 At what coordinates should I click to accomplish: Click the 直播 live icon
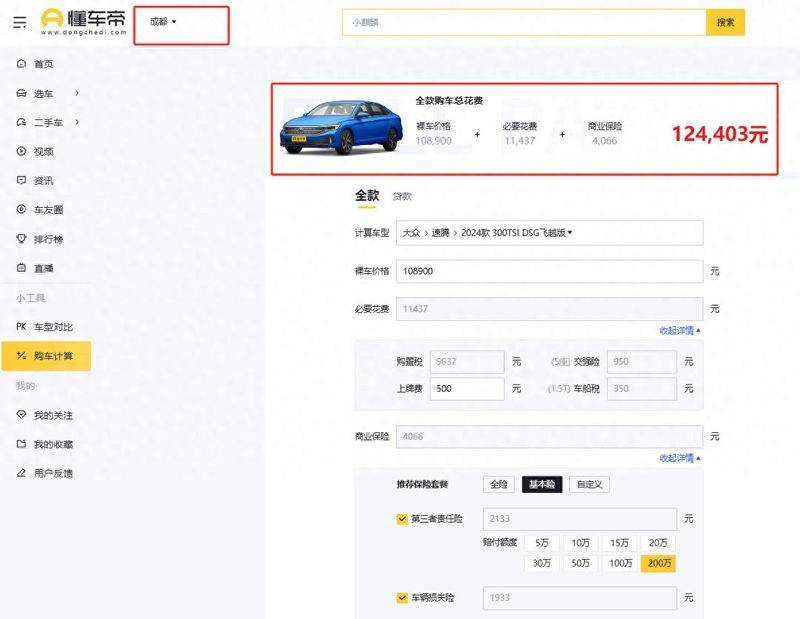(x=21, y=268)
